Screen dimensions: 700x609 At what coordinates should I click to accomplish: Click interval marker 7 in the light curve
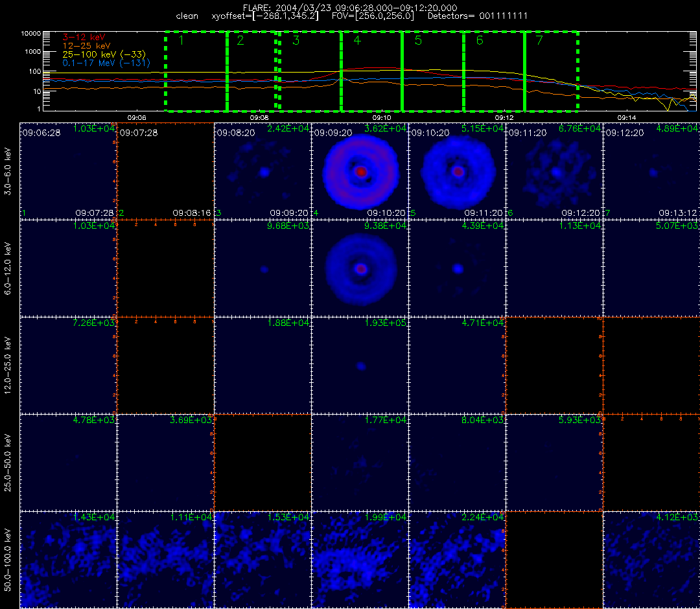[539, 41]
